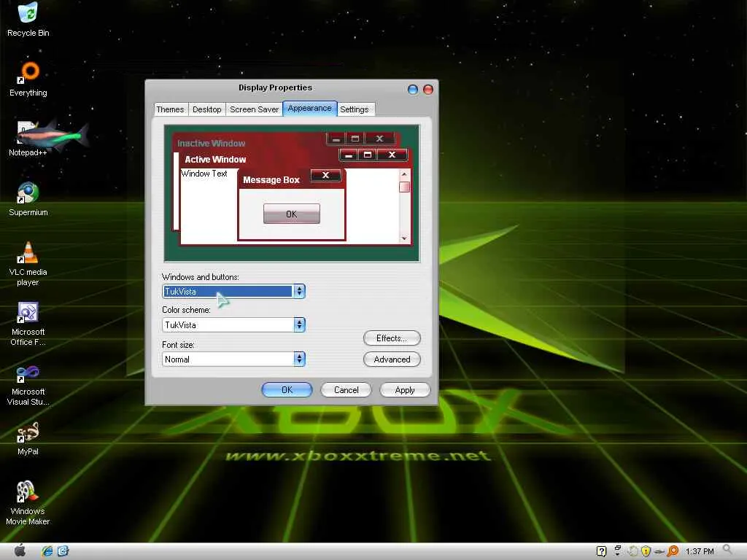Click the Show Desktop quick launch icon
The image size is (747, 560).
(x=63, y=551)
